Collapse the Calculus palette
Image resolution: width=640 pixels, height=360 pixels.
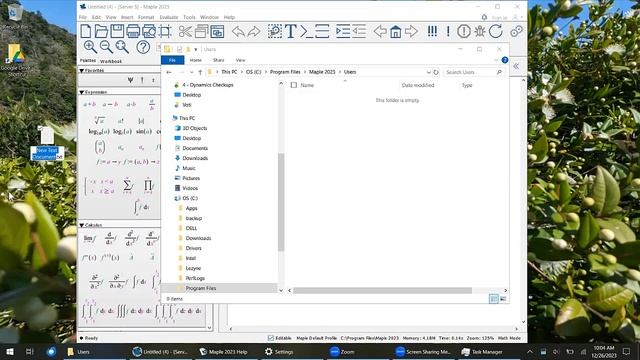[x=82, y=225]
